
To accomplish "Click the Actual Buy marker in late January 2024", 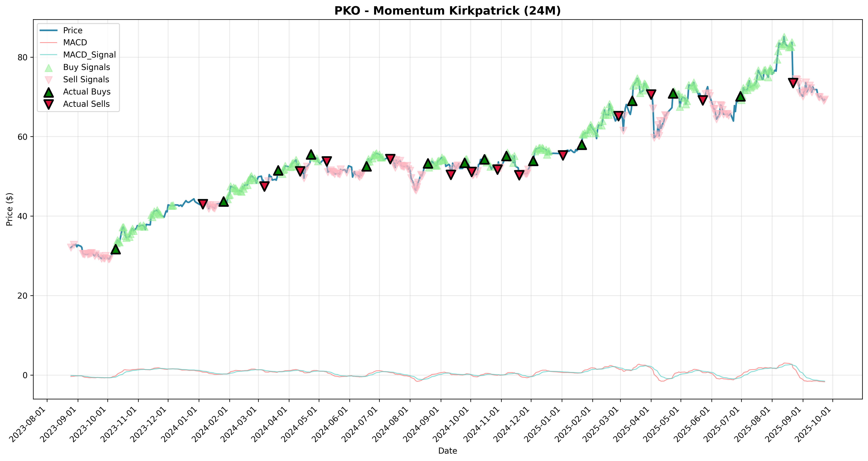I will pyautogui.click(x=224, y=201).
